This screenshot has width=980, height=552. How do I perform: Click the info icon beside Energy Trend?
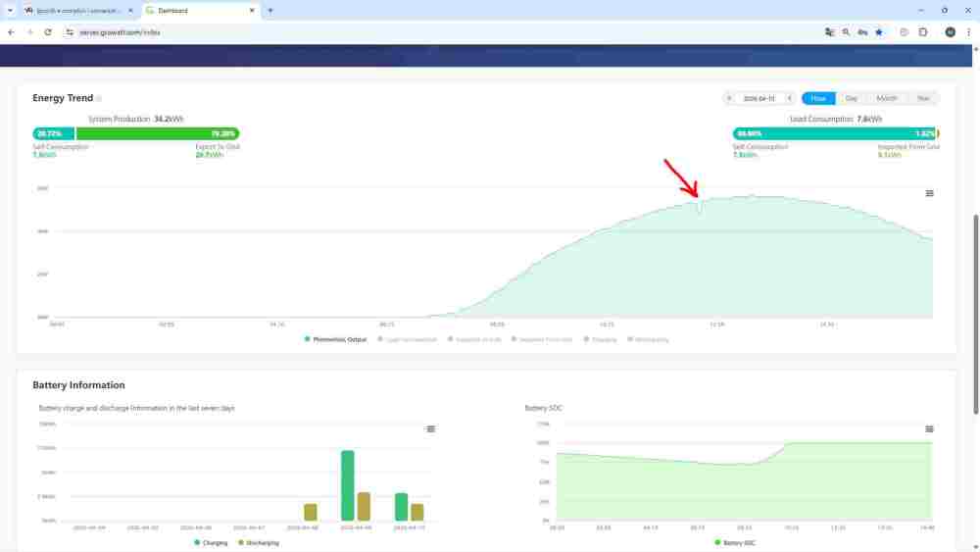point(99,98)
